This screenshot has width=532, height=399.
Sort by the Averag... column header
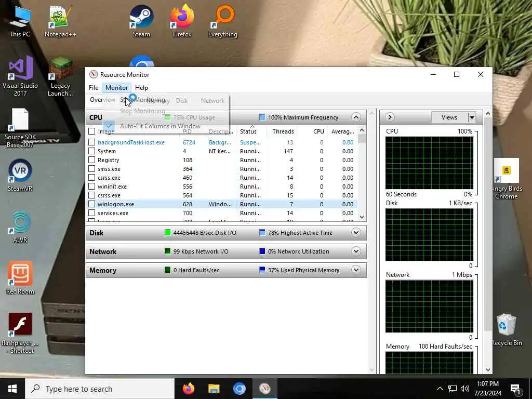click(x=342, y=131)
